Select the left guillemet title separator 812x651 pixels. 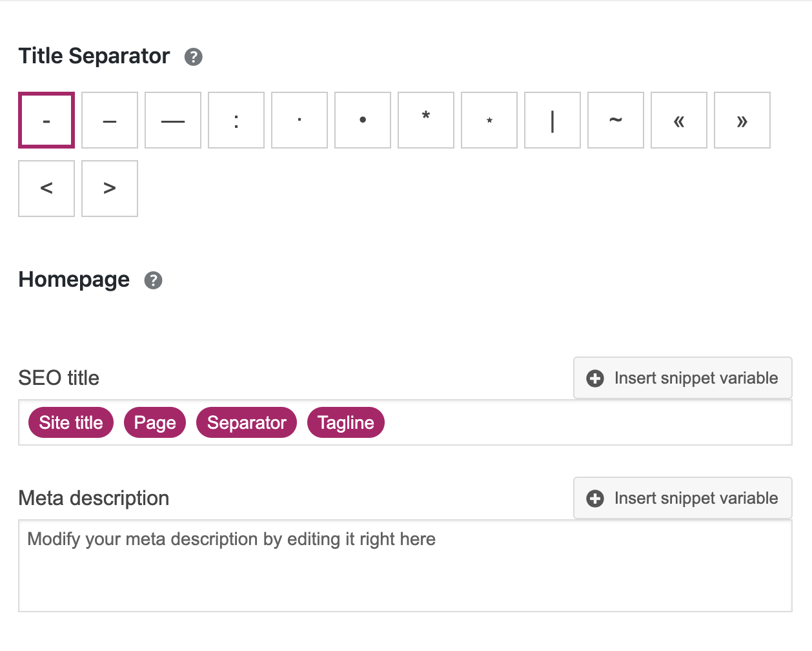678,120
